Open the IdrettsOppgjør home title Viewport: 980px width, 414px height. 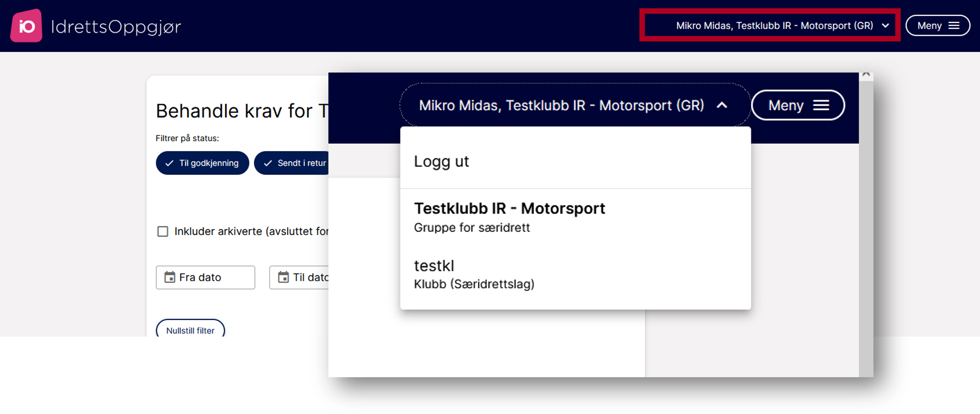[116, 27]
